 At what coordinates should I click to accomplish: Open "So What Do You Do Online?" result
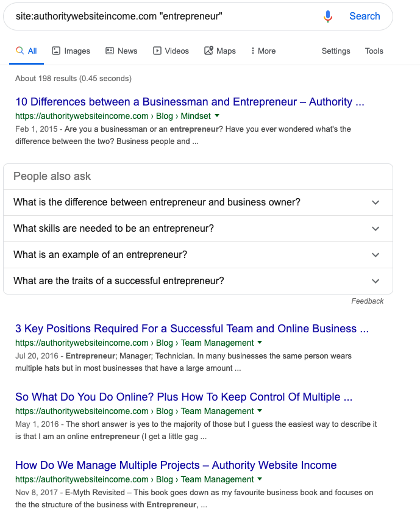click(183, 397)
